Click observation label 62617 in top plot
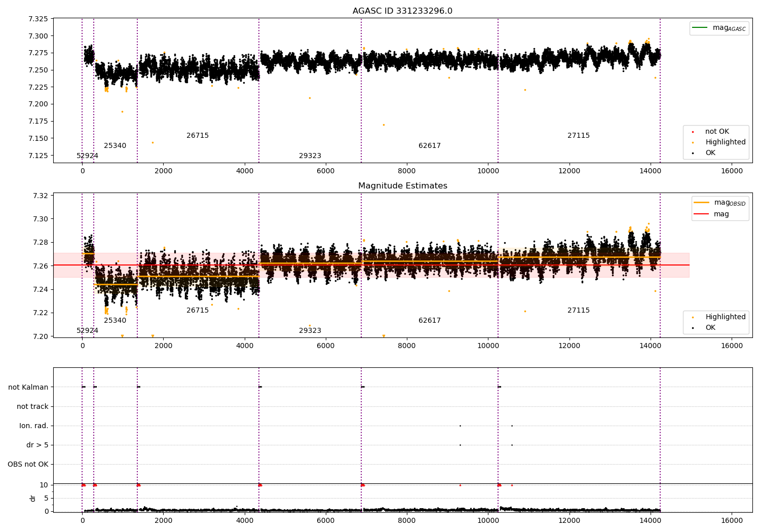The image size is (760, 532). 430,146
